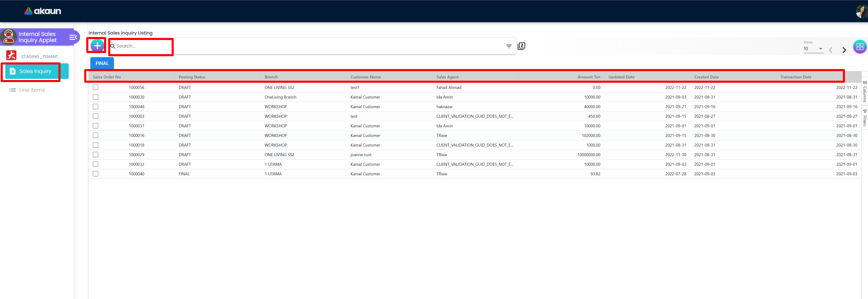The height and width of the screenshot is (299, 868).
Task: Click the double-column view icon
Action: pyautogui.click(x=521, y=46)
